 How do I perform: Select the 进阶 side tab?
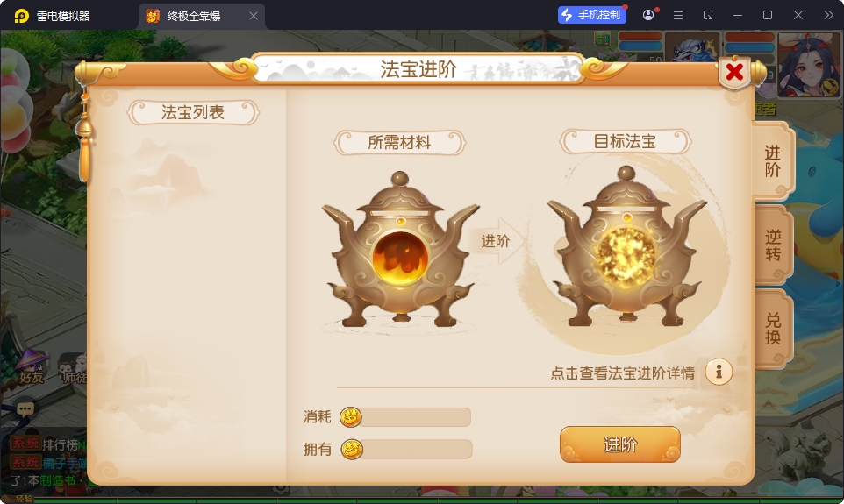click(774, 160)
